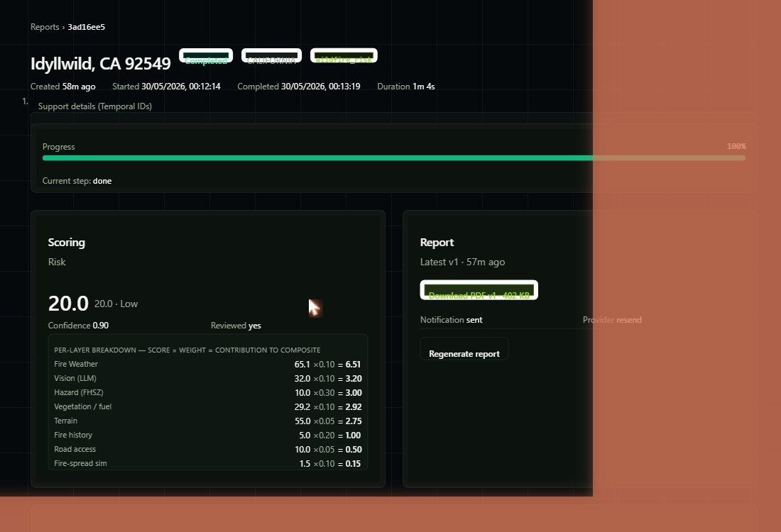
Task: Click the 3.00 Hazard contribution value
Action: [x=354, y=393]
